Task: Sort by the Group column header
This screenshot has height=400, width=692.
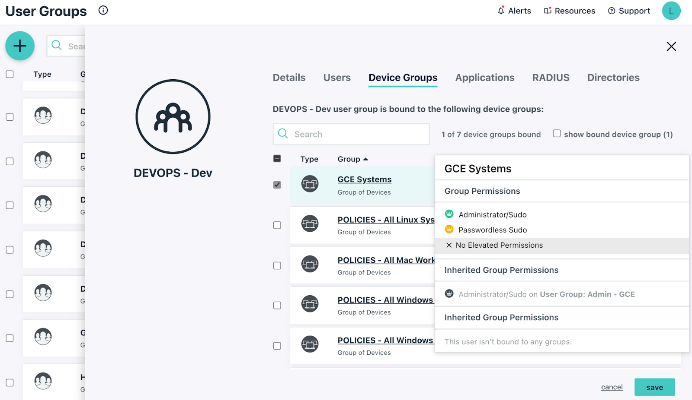Action: [x=352, y=159]
